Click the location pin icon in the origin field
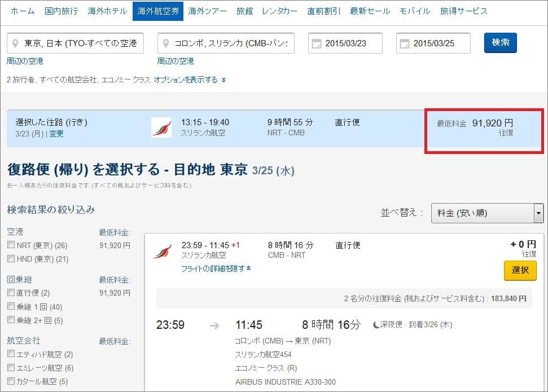Screen dimensions: 548x392 coord(16,43)
